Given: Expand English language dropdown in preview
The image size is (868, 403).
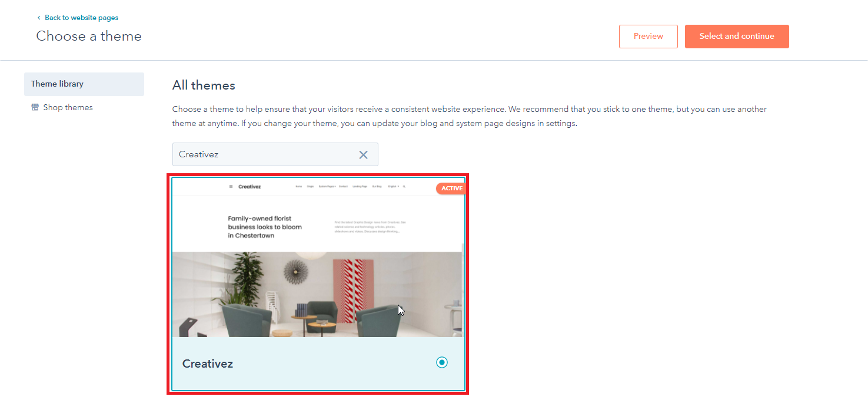Looking at the screenshot, I should (x=394, y=186).
